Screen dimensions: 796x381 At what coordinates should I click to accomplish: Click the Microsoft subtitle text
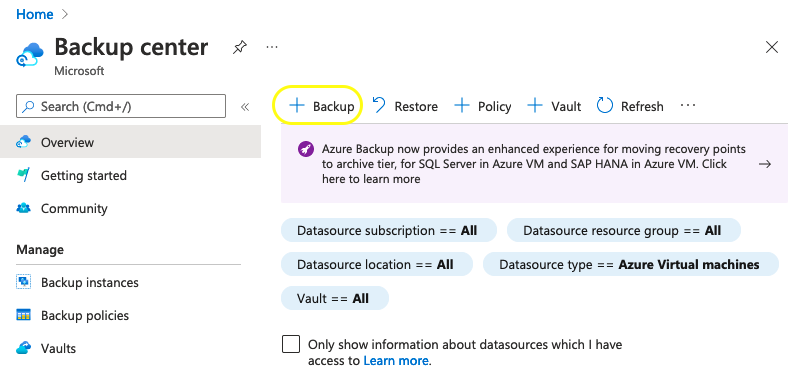[x=79, y=71]
